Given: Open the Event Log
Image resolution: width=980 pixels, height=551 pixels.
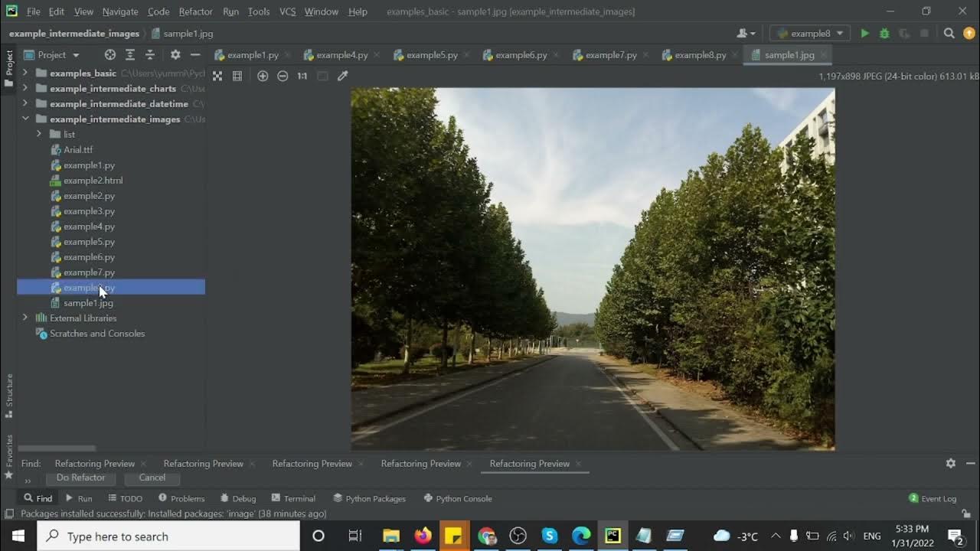Looking at the screenshot, I should (x=933, y=498).
